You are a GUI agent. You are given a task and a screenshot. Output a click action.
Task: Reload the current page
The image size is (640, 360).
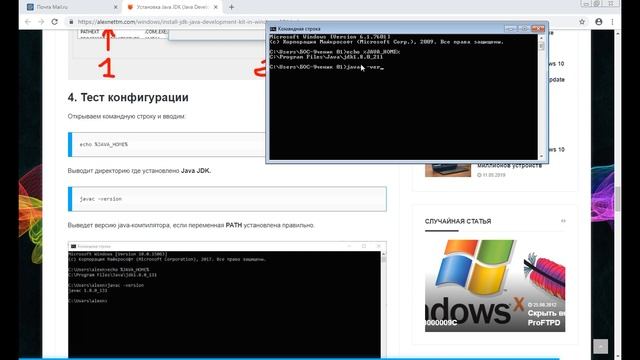point(55,22)
